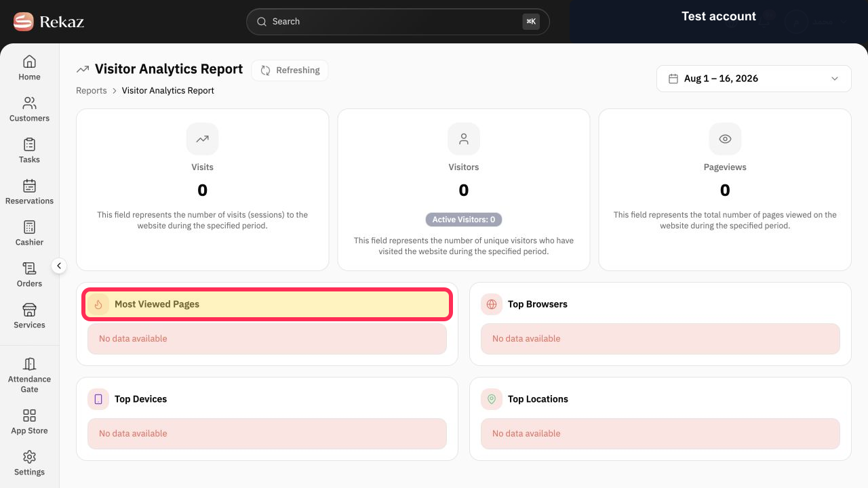Open the App Store grid icon
Screen dimensions: 868x488
[x=29, y=415]
